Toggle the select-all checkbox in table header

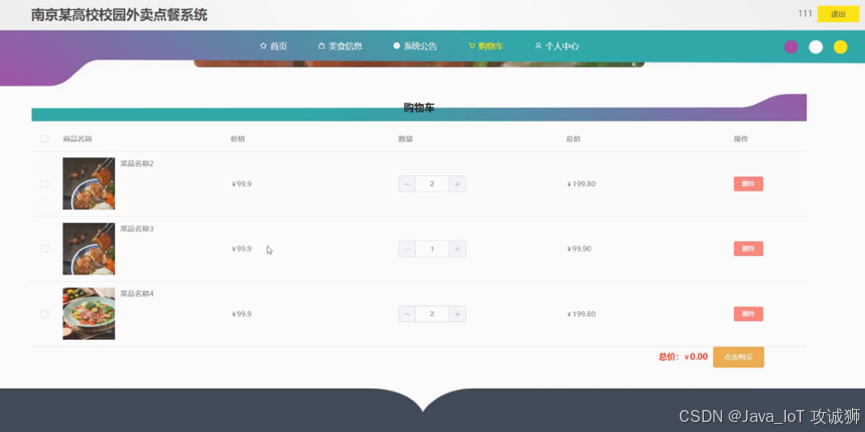click(x=45, y=139)
